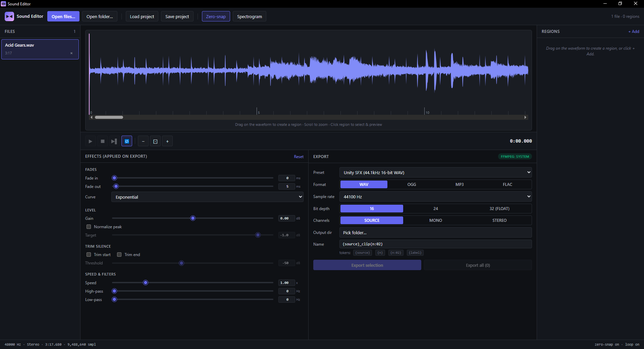
Task: Click the Open folder... button
Action: pyautogui.click(x=100, y=16)
